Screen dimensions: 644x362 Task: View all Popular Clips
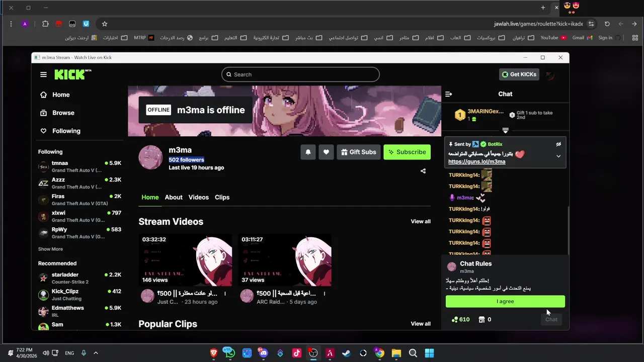(x=421, y=324)
